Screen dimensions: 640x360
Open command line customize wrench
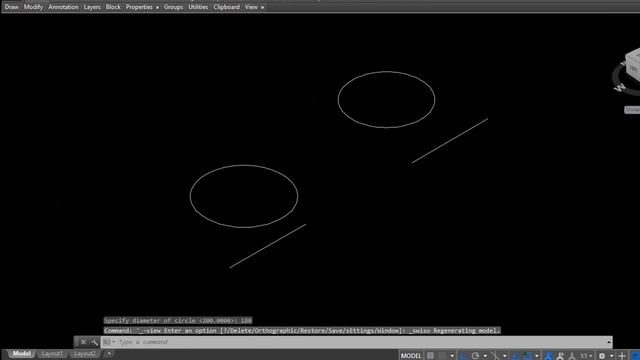pyautogui.click(x=94, y=342)
